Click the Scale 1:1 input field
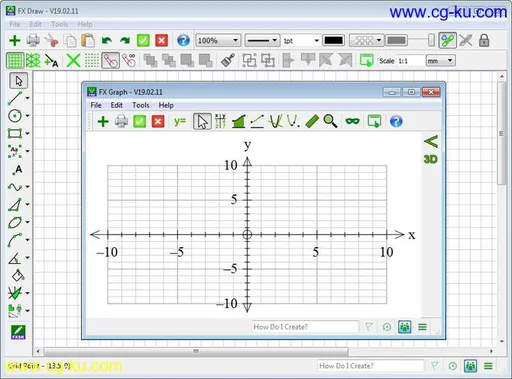512x379 pixels. 411,61
